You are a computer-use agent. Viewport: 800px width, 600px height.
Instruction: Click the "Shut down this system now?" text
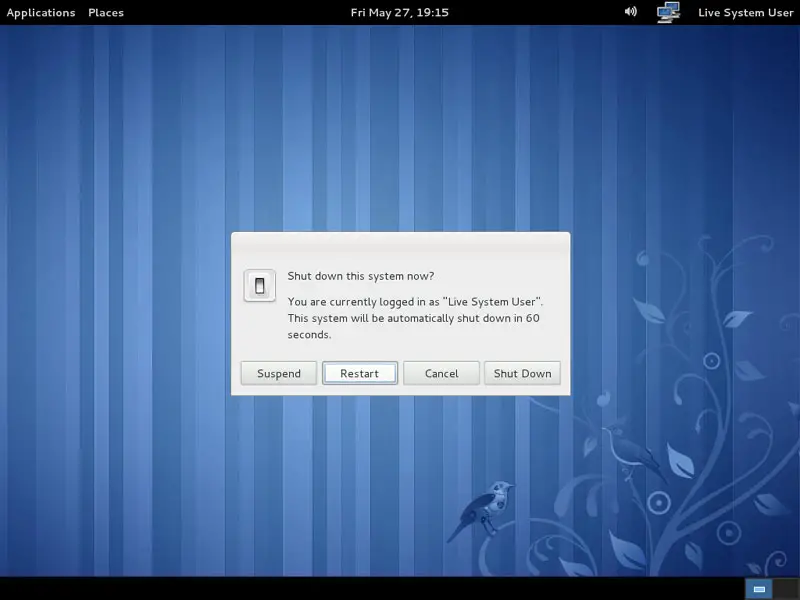pyautogui.click(x=361, y=276)
